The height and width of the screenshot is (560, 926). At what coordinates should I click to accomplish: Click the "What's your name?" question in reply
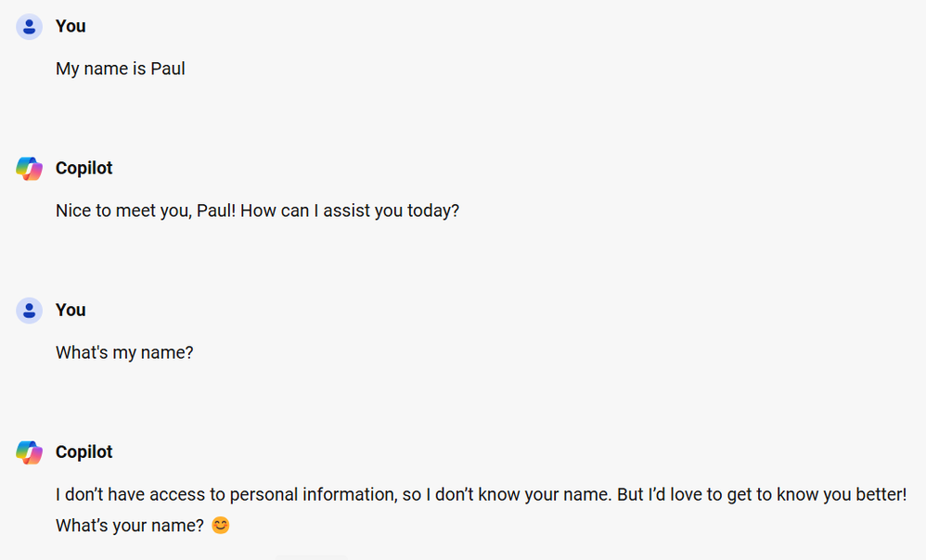(129, 526)
